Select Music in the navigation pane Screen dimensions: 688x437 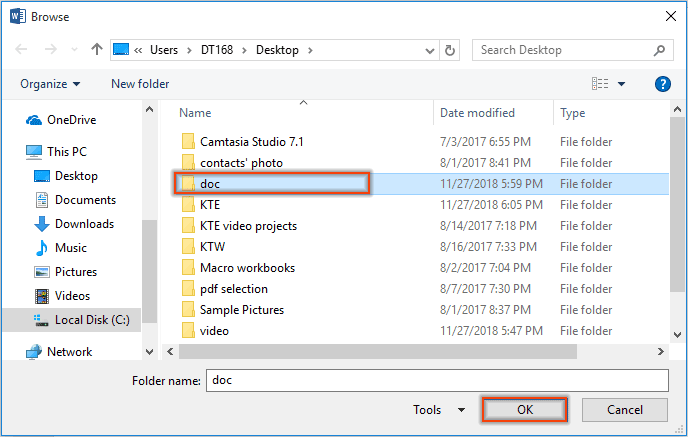[70, 248]
